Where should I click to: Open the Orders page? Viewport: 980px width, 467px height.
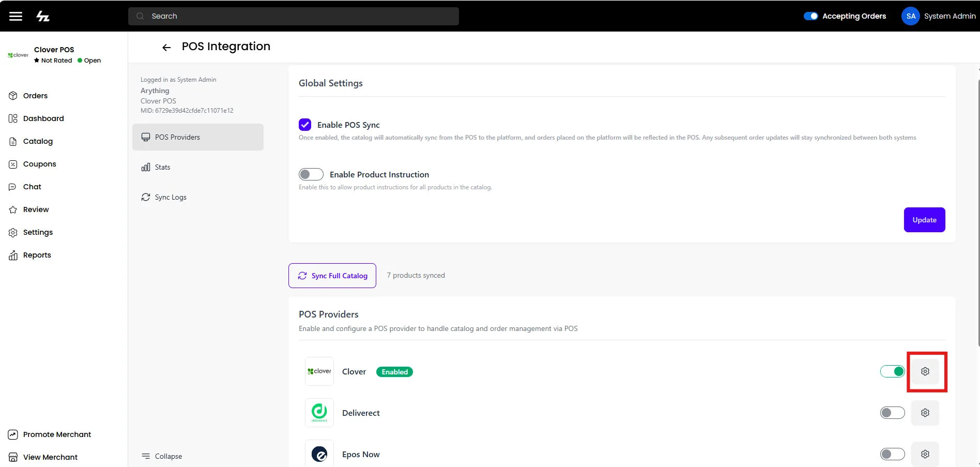click(x=28, y=96)
